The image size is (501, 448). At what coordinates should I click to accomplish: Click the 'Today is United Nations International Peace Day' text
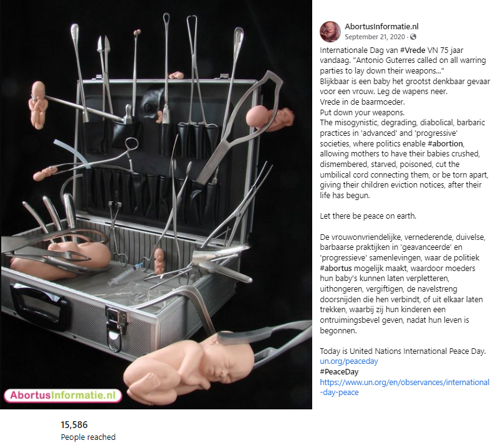tap(403, 351)
